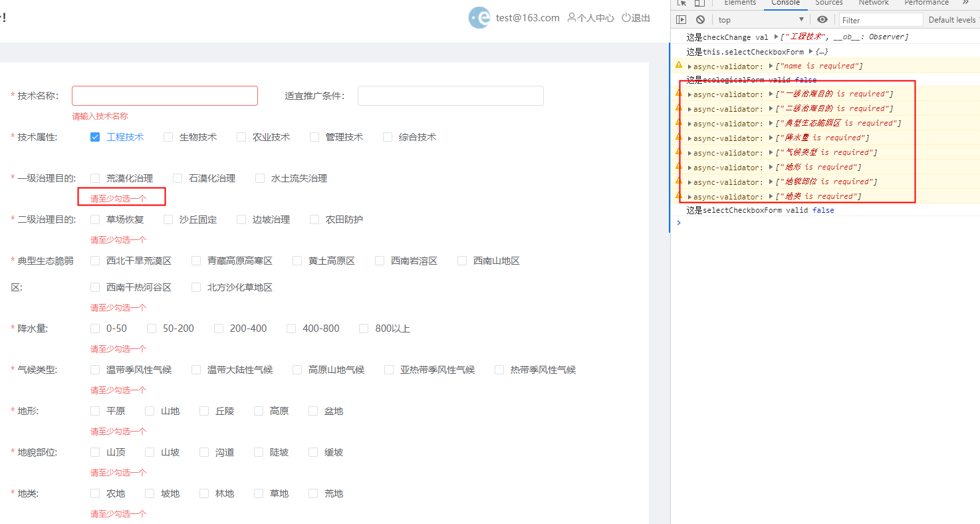Expand the ["典型生态脆弱区 is required"] array triangle
The width and height of the screenshot is (980, 524).
[x=771, y=123]
